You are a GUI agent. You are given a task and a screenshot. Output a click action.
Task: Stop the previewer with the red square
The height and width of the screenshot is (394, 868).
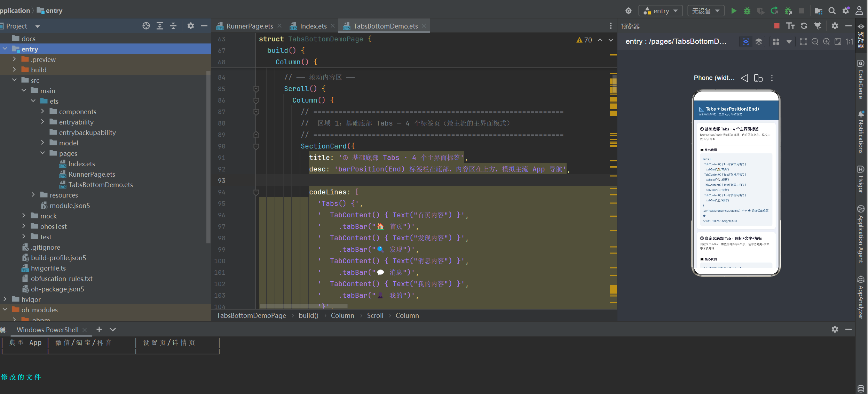(x=776, y=26)
